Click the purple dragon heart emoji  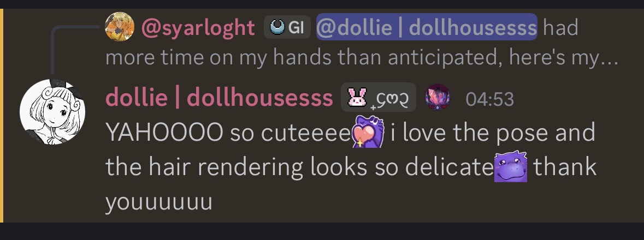[x=368, y=131]
